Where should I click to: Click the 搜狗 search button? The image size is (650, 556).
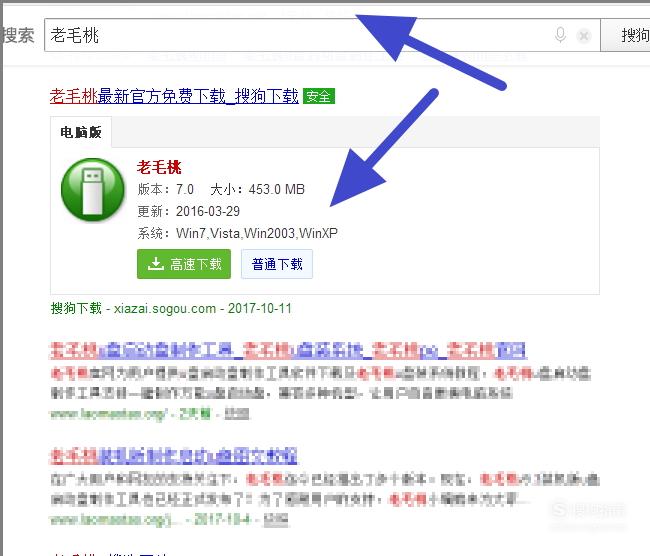pyautogui.click(x=626, y=35)
